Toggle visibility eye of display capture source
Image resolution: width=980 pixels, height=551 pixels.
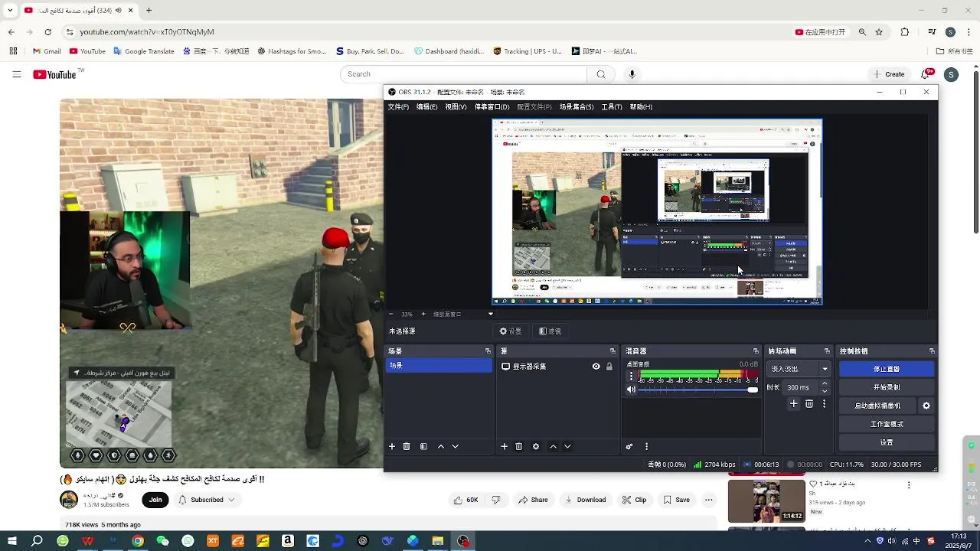tap(596, 367)
